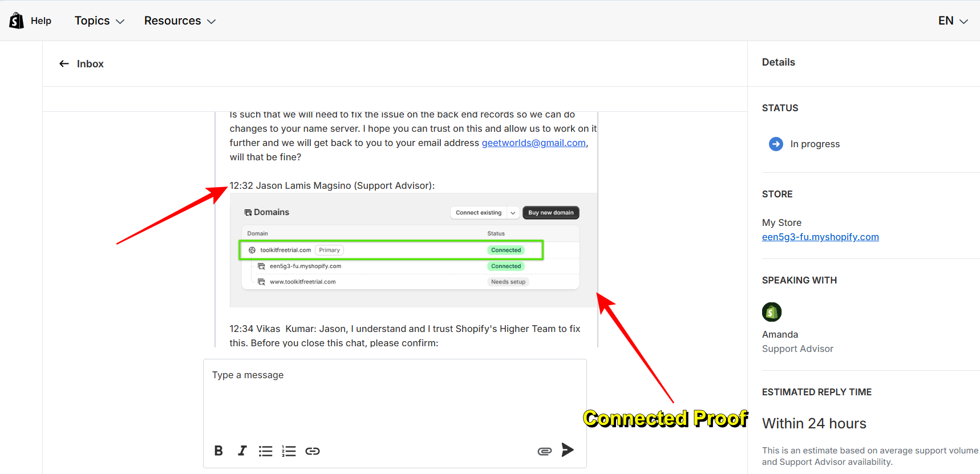Insert a numbered list
Viewport: 980px width, 474px height.
click(289, 451)
